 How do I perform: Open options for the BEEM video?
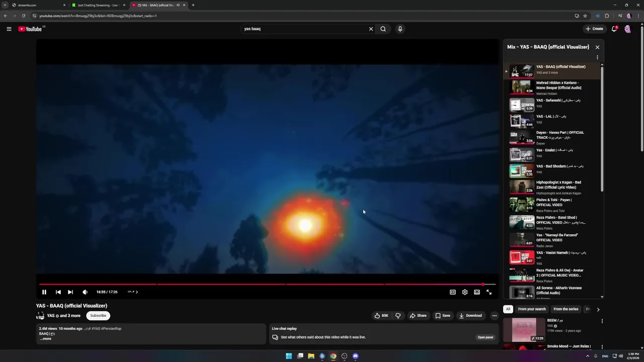pyautogui.click(x=602, y=321)
